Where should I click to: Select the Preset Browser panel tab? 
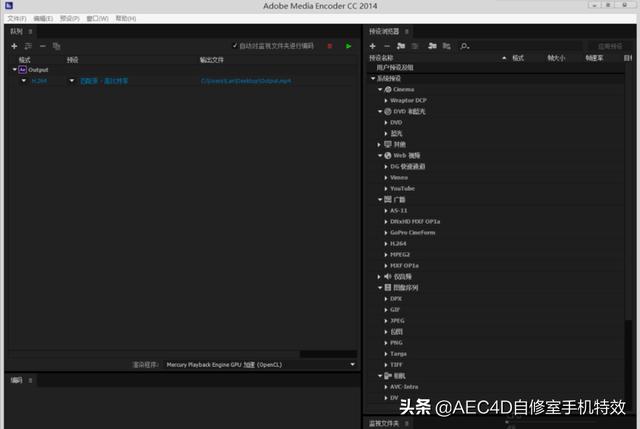click(384, 31)
